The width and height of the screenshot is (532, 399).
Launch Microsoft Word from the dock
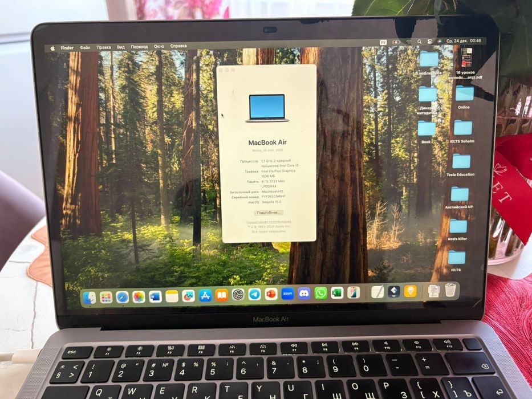click(x=155, y=297)
